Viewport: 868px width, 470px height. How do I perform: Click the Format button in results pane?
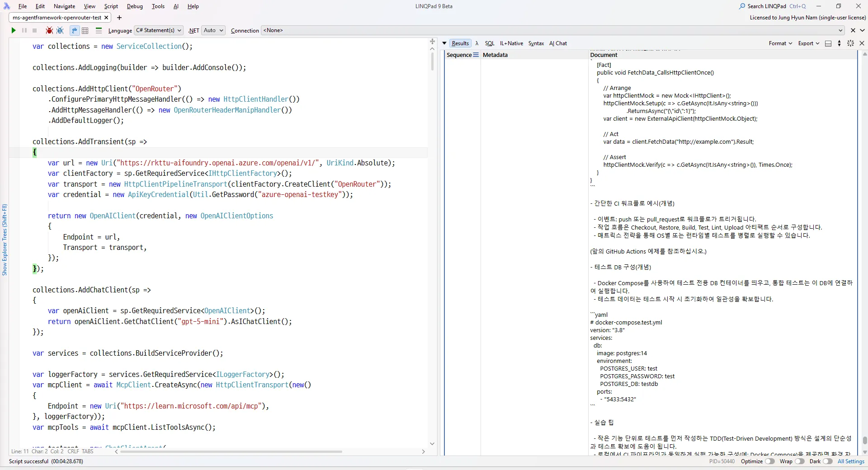click(780, 43)
